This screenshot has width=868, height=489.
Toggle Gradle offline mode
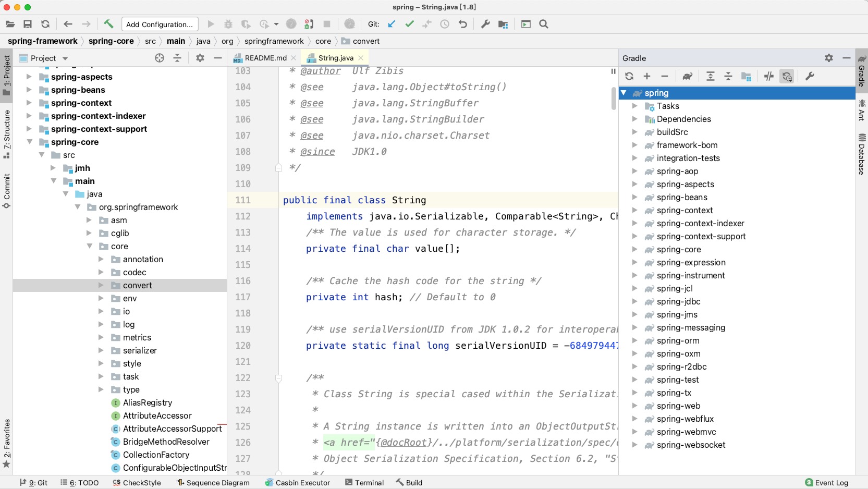[x=769, y=76]
